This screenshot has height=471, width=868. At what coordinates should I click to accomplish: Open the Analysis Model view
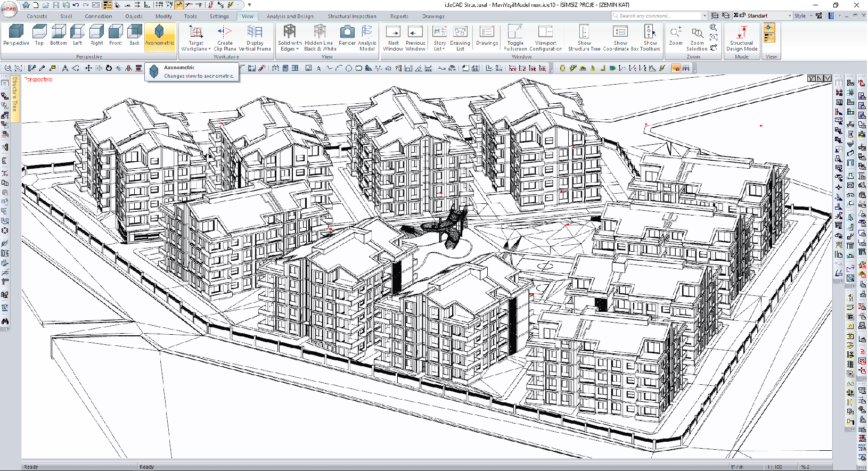367,38
